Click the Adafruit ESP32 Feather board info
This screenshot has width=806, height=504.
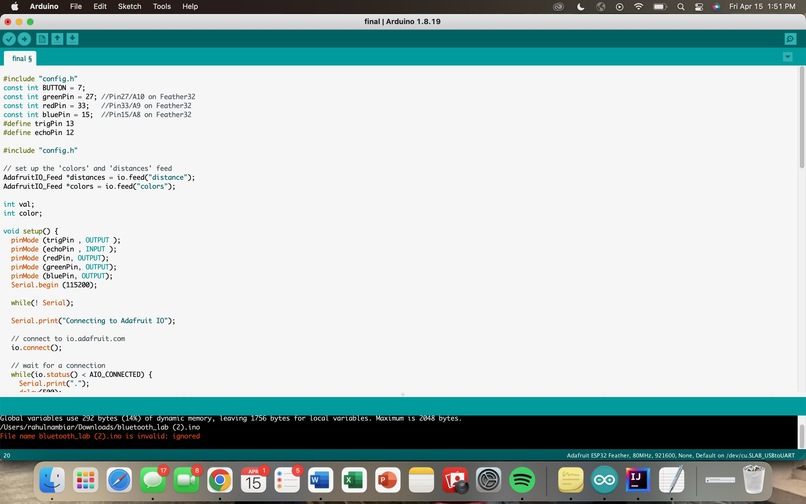point(681,455)
